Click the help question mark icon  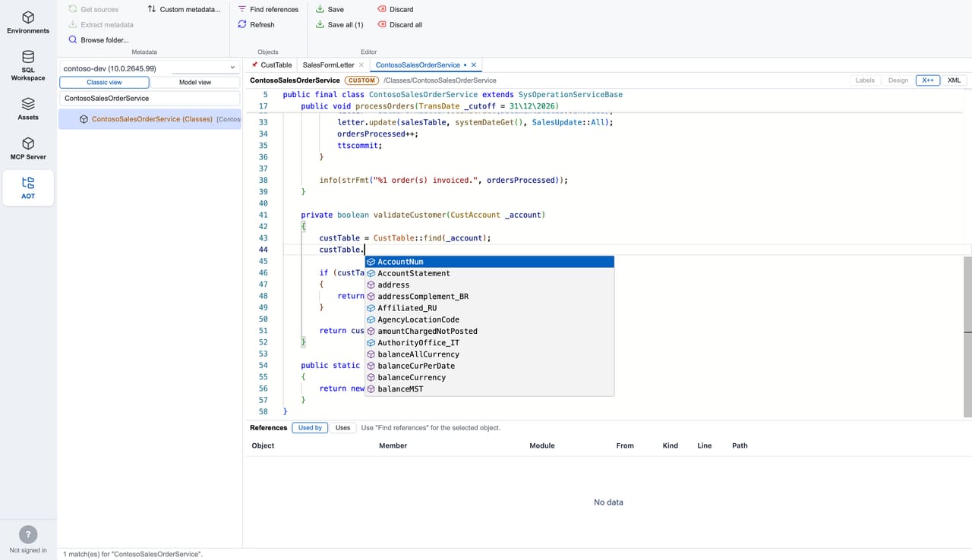28,534
